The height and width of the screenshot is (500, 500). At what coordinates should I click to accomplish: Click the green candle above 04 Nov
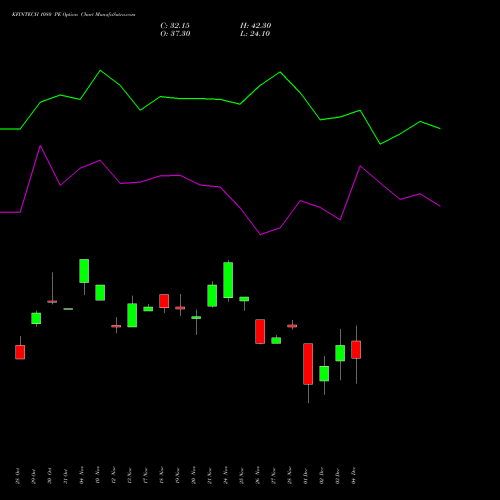coord(84,271)
